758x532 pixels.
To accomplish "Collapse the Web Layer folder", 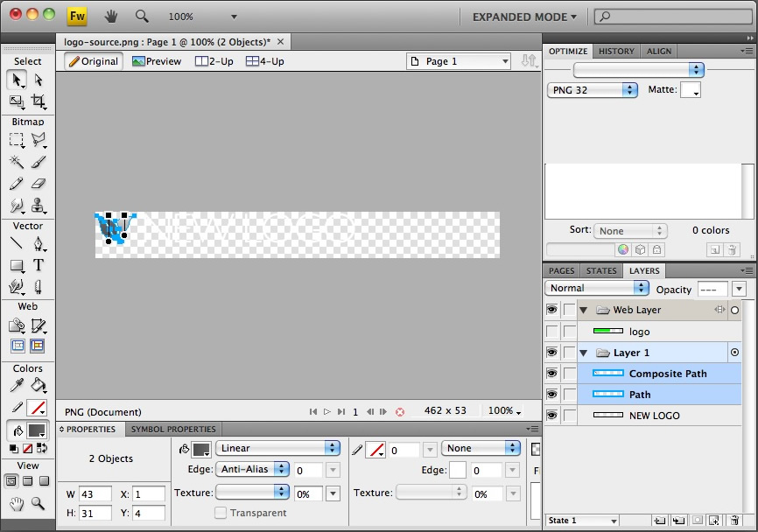I will pyautogui.click(x=584, y=310).
